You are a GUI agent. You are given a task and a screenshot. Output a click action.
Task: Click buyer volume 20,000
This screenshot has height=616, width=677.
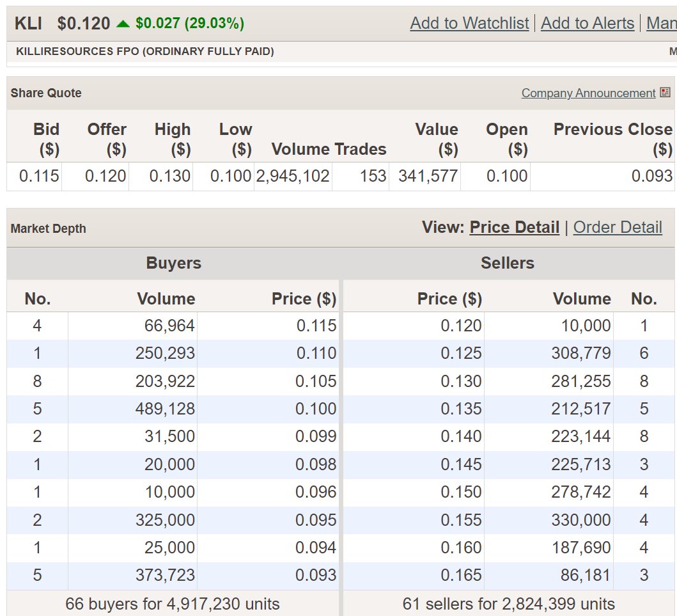click(169, 465)
